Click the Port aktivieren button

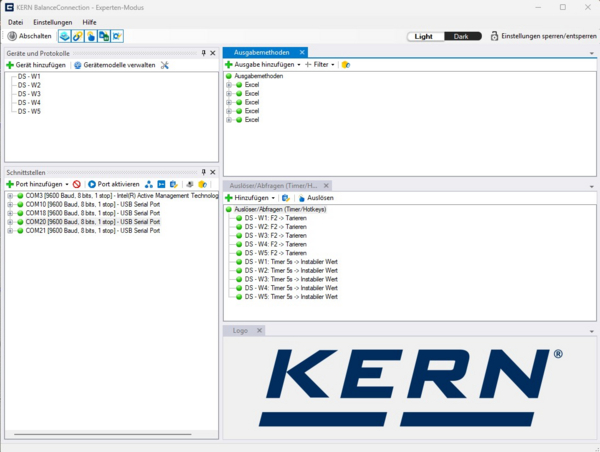pyautogui.click(x=114, y=184)
